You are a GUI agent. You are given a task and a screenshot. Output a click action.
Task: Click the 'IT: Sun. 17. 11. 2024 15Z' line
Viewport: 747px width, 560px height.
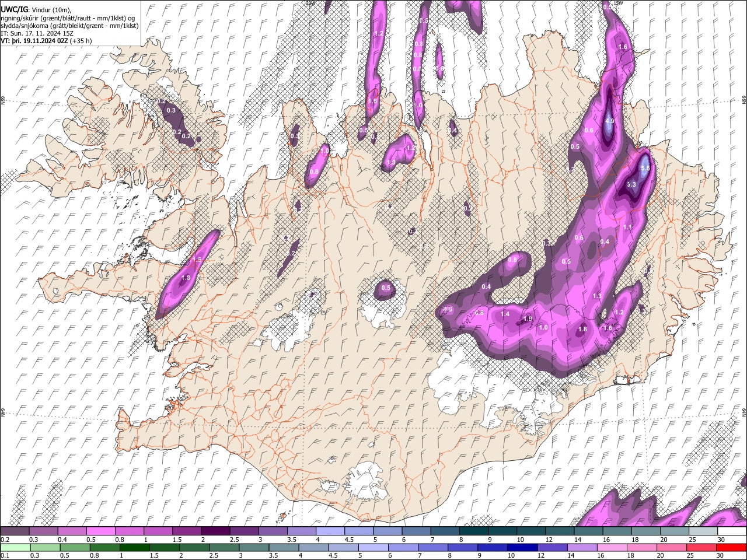pyautogui.click(x=37, y=34)
